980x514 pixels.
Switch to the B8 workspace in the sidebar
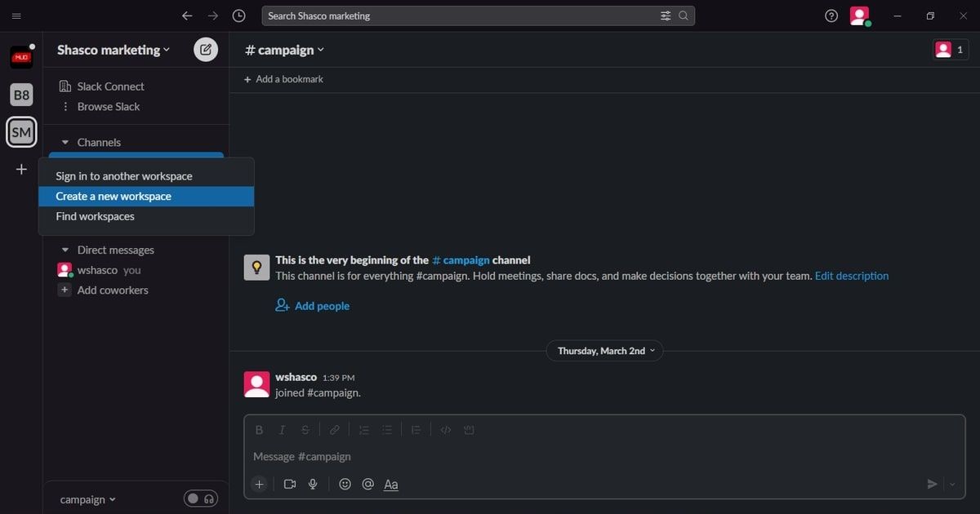(x=21, y=94)
